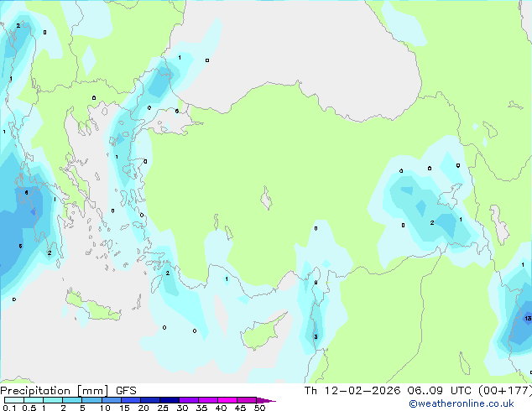Click the '15' legend label
The height and width of the screenshot is (411, 532).
pyautogui.click(x=124, y=408)
